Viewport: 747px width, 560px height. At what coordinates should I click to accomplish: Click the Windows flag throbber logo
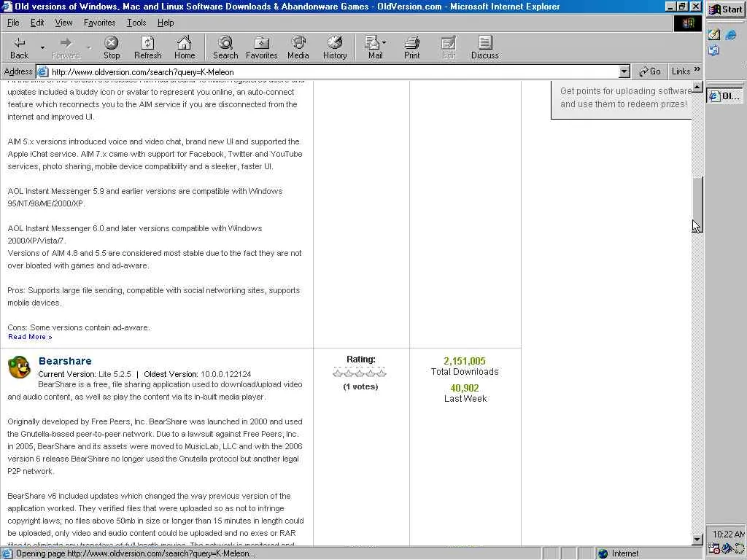coord(687,23)
